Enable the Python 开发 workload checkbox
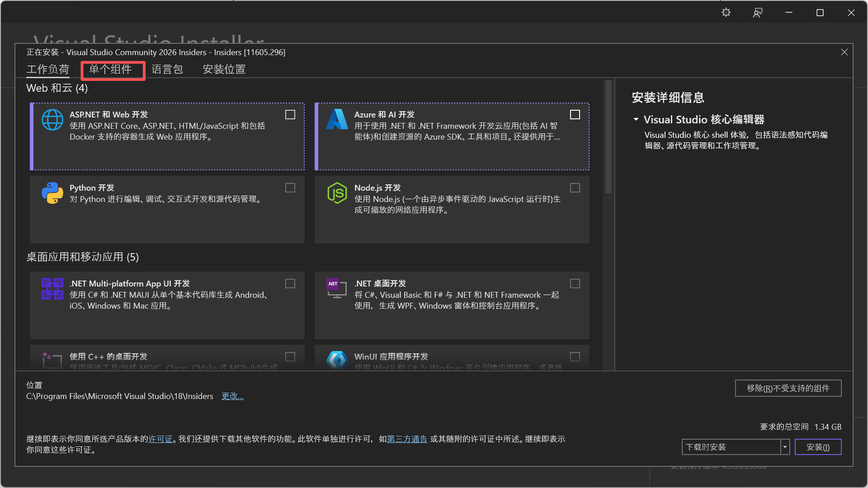The height and width of the screenshot is (488, 868). click(290, 188)
